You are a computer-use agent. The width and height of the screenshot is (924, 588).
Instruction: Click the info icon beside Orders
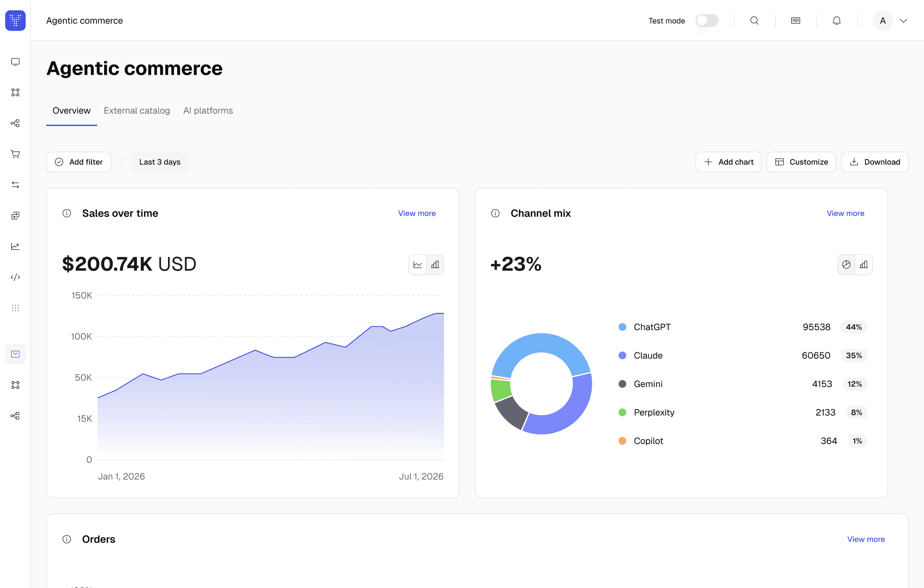pos(67,539)
